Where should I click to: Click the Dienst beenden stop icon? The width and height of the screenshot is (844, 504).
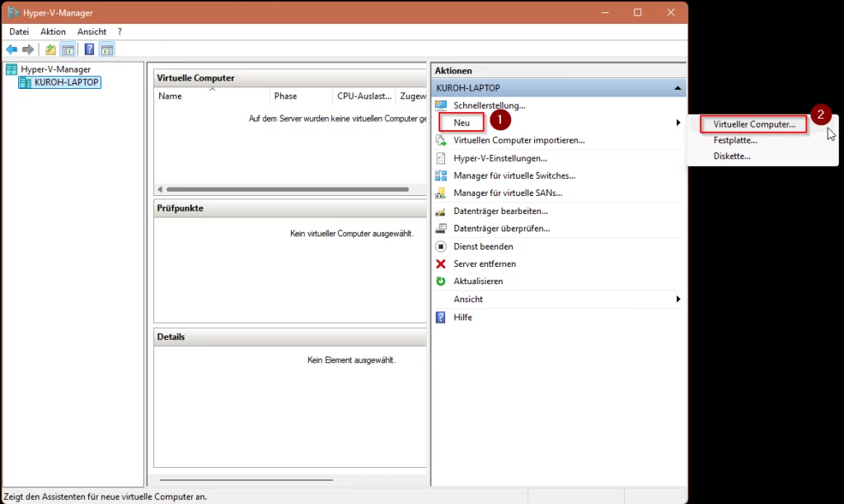pos(441,246)
